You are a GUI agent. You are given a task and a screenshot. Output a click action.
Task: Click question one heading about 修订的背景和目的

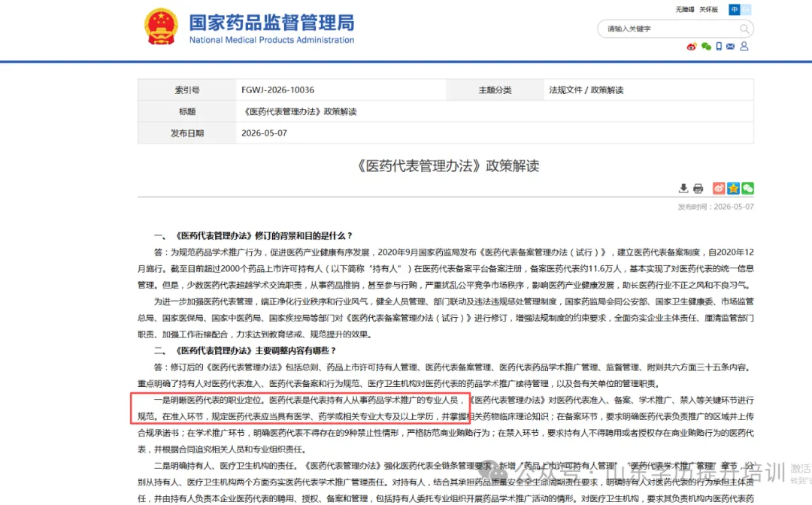[253, 236]
